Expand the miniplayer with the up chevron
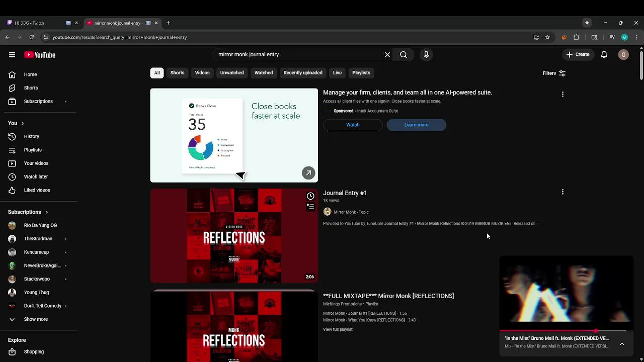 [622, 344]
